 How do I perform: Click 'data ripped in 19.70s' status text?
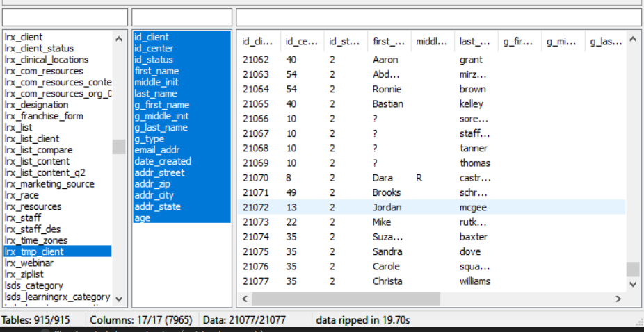362,320
